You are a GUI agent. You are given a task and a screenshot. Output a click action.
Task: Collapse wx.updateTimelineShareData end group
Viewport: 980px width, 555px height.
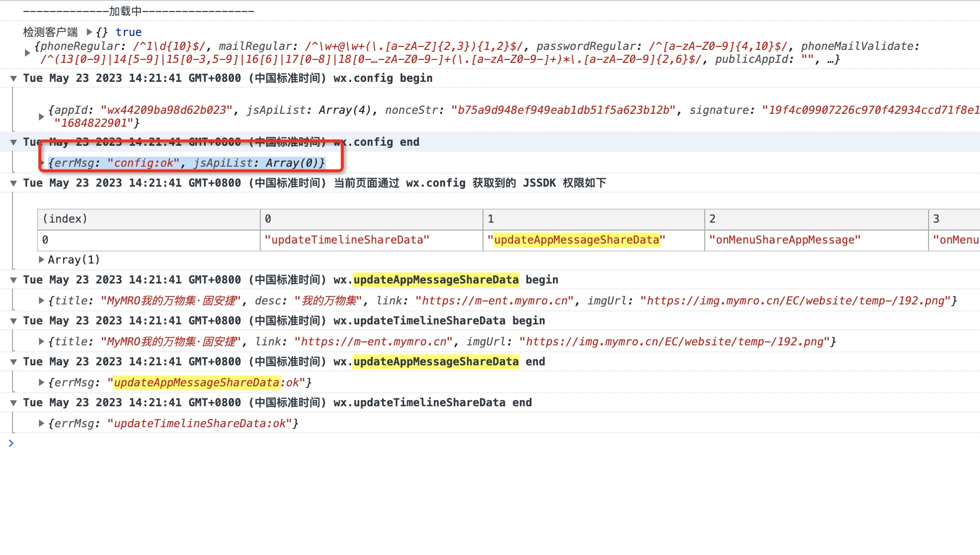(x=13, y=403)
